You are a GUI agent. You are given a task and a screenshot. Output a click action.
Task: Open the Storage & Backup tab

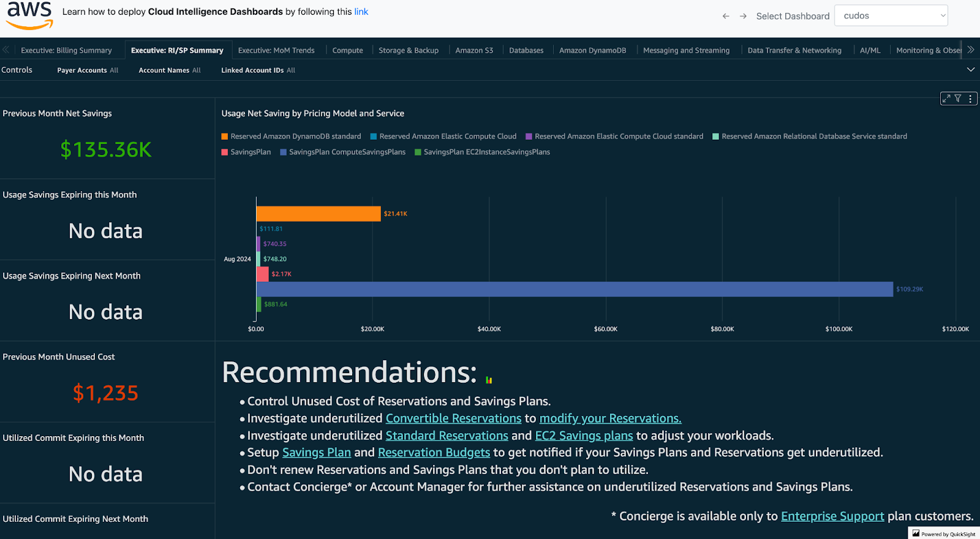pos(409,50)
